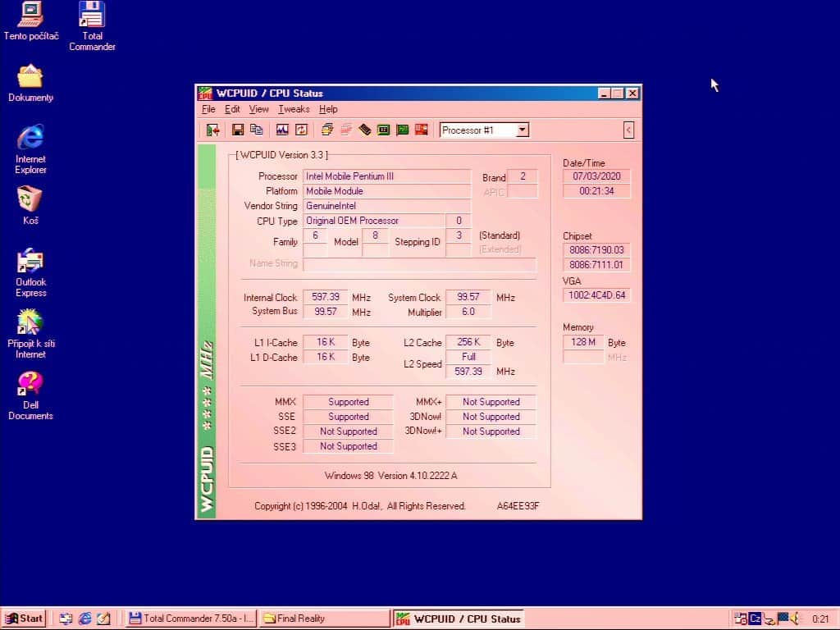840x630 pixels.
Task: Collapse the panel with the arrow button
Action: click(629, 130)
